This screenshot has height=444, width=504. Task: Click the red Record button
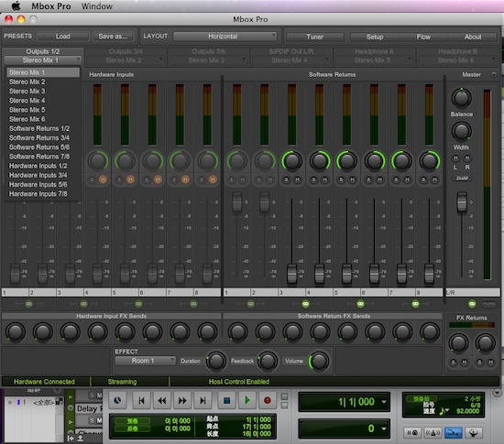pos(267,400)
